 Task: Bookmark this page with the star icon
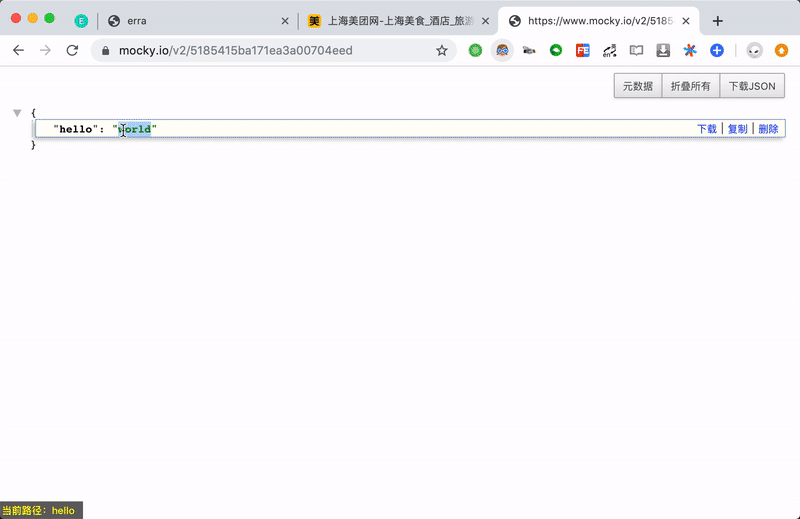tap(442, 50)
